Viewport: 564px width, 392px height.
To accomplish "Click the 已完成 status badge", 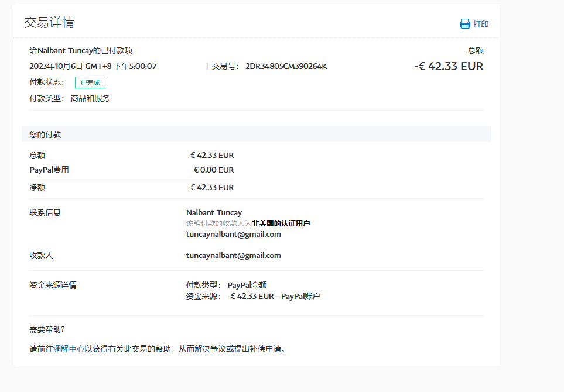I will (x=90, y=82).
